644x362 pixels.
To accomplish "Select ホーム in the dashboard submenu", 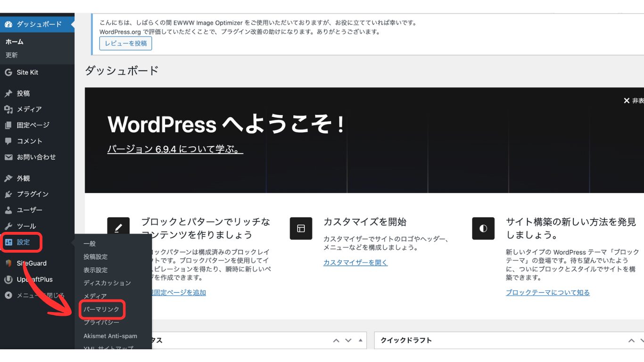I will pos(14,41).
